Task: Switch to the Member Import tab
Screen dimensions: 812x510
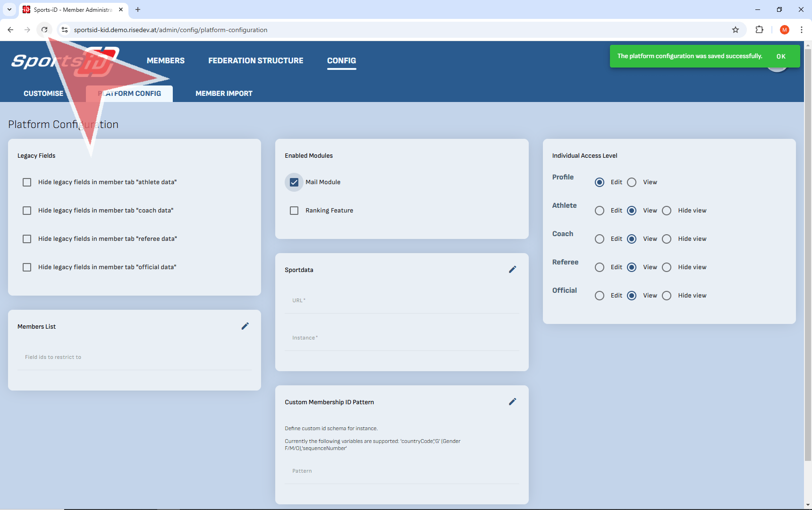Action: (224, 93)
